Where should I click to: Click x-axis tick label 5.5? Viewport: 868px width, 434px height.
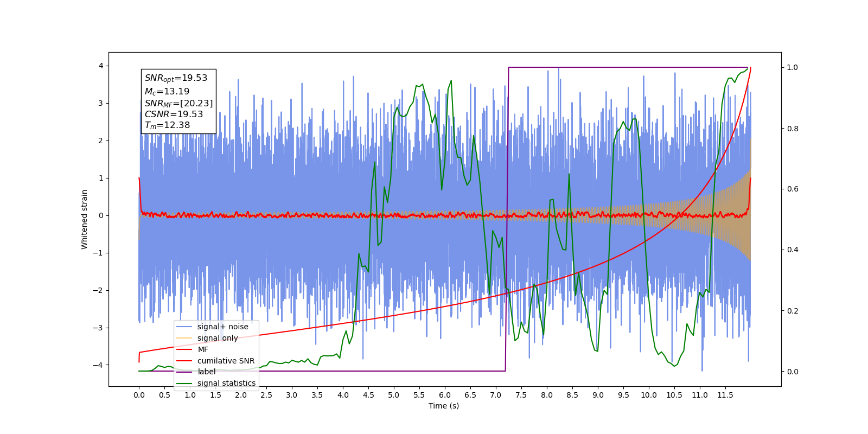point(419,395)
